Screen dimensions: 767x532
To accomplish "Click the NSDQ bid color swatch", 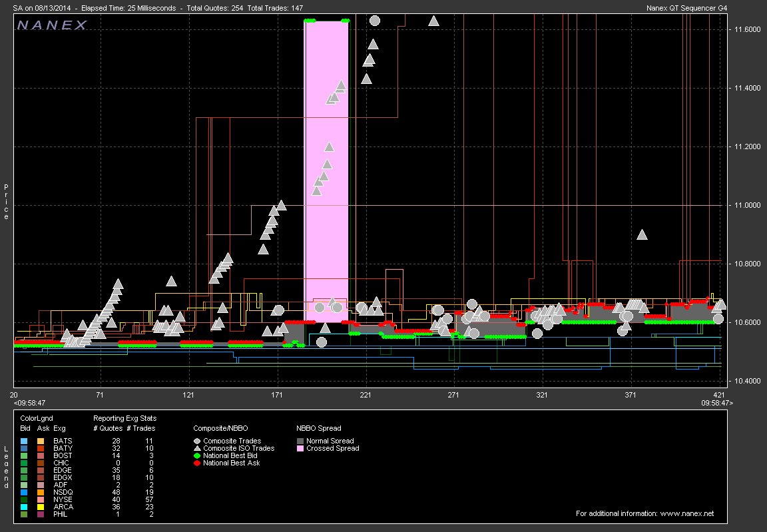I will 24,493.
